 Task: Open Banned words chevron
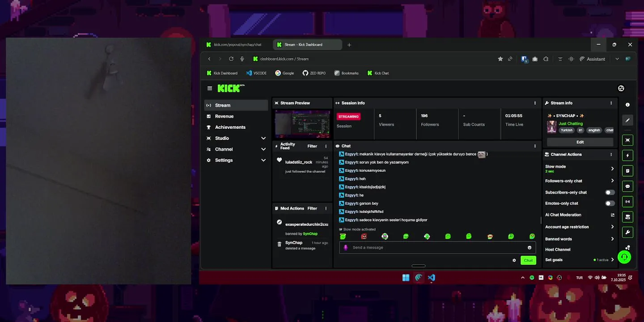click(x=612, y=239)
